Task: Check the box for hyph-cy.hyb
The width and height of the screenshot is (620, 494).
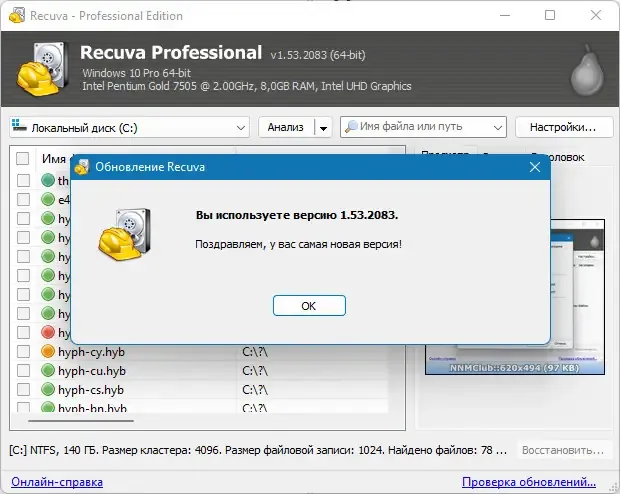Action: tap(23, 351)
